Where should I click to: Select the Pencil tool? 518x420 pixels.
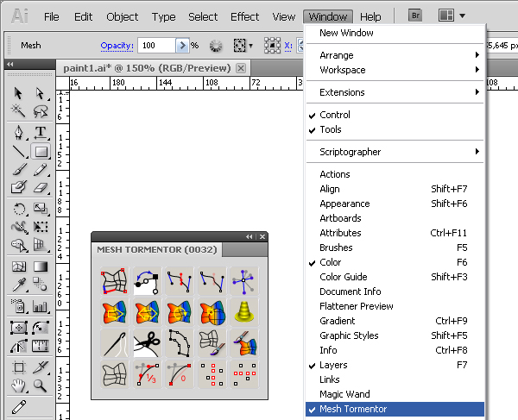pyautogui.click(x=41, y=170)
